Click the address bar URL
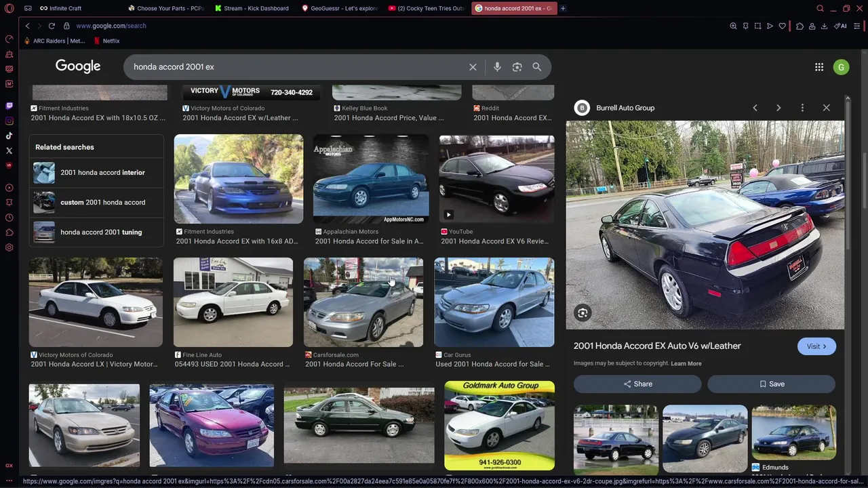 111,26
